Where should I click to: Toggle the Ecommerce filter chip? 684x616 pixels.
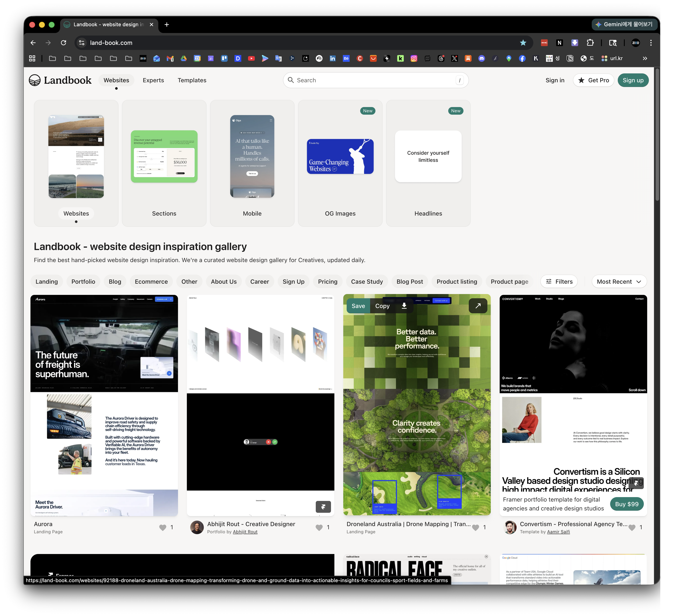151,282
